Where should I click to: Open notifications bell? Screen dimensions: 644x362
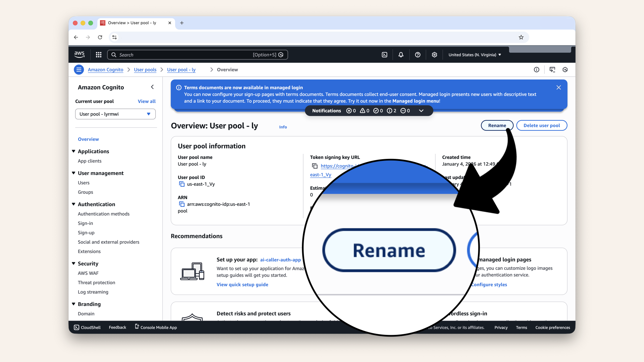tap(401, 55)
